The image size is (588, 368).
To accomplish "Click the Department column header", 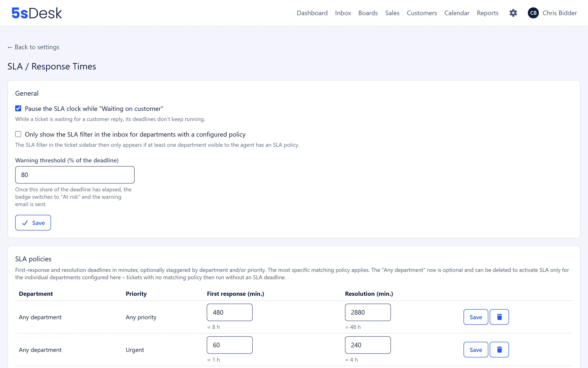I will (x=36, y=294).
